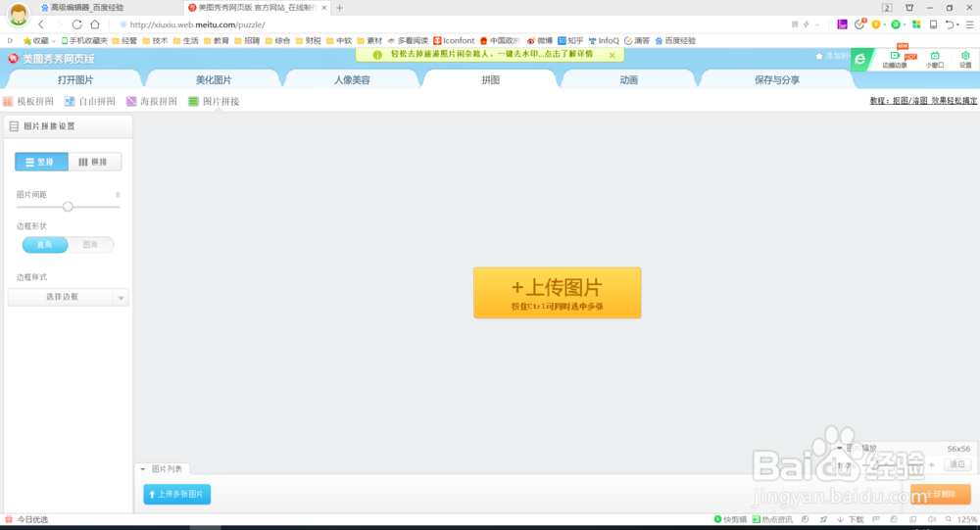Viewport: 980px width, 530px height.
Task: Select 图片拼接 image stitching mode
Action: pyautogui.click(x=214, y=101)
